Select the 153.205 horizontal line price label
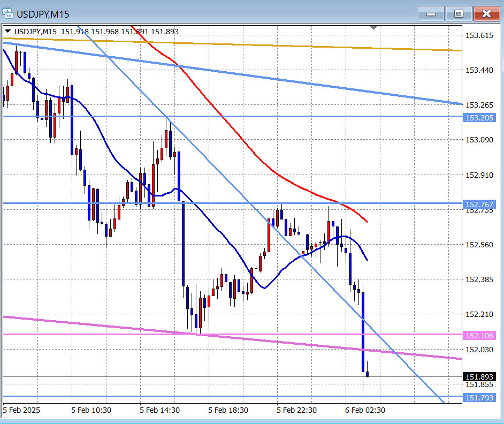The width and height of the screenshot is (504, 424). pyautogui.click(x=479, y=118)
